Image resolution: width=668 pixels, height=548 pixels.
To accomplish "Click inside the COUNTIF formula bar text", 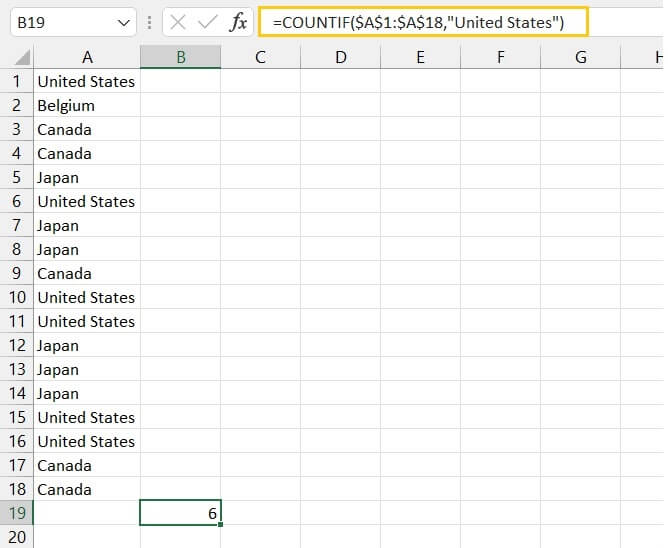I will (420, 22).
